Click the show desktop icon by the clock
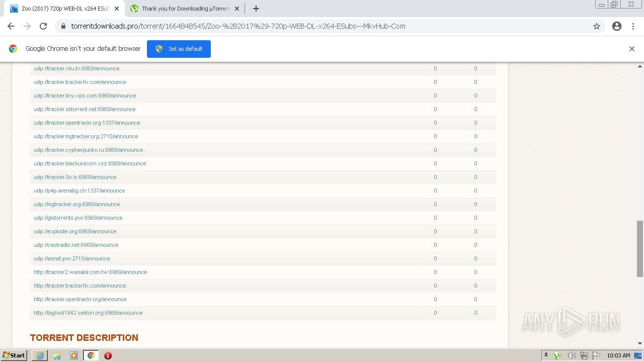 638,355
